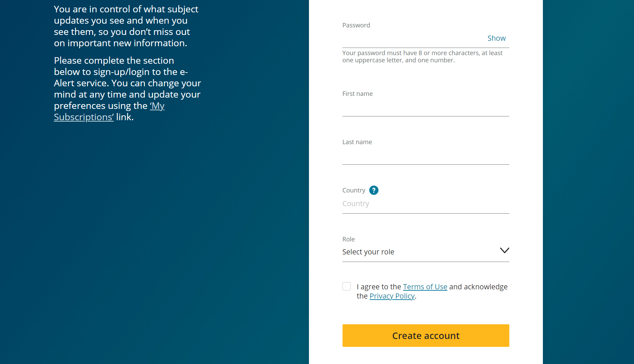Click the Country label text

pos(353,190)
